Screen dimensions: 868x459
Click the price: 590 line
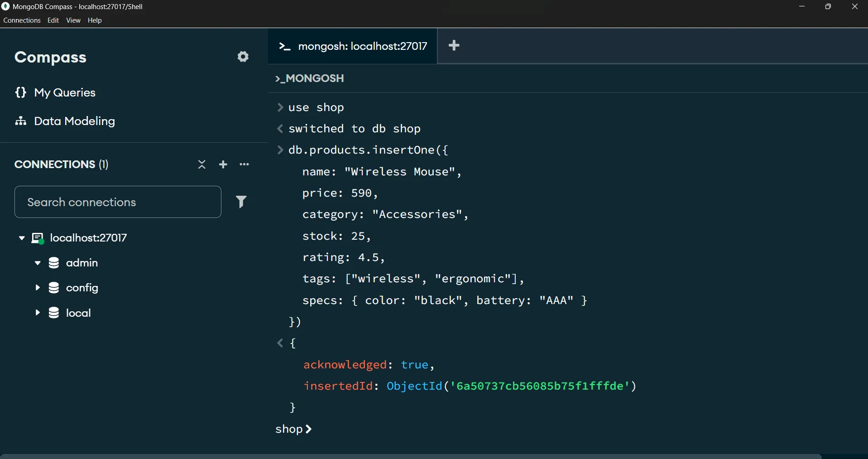(340, 193)
